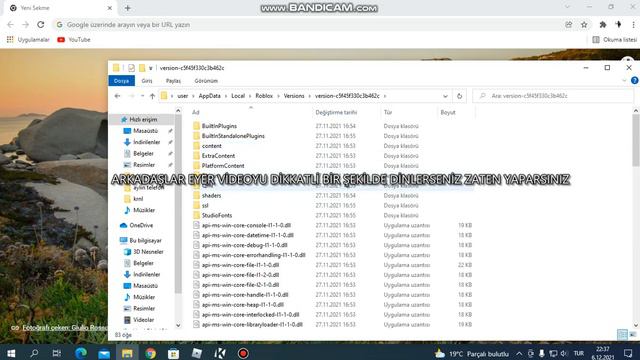The width and height of the screenshot is (640, 360).
Task: Switch to the Görünüm ribbon tab
Action: (x=206, y=81)
